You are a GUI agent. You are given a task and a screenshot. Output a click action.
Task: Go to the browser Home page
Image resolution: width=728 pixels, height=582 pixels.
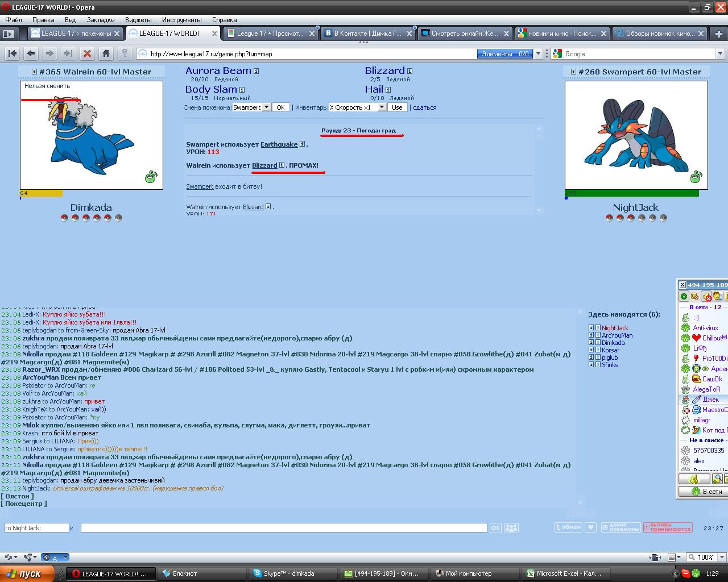coord(106,53)
